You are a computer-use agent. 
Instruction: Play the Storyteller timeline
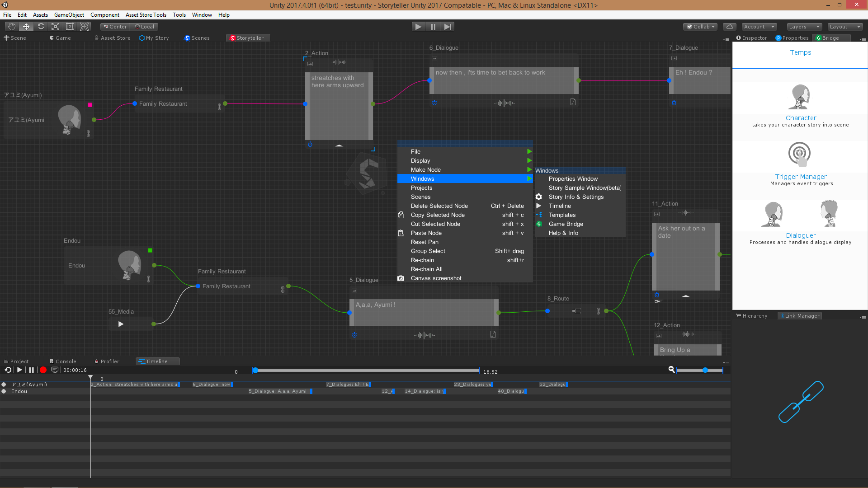tap(19, 370)
